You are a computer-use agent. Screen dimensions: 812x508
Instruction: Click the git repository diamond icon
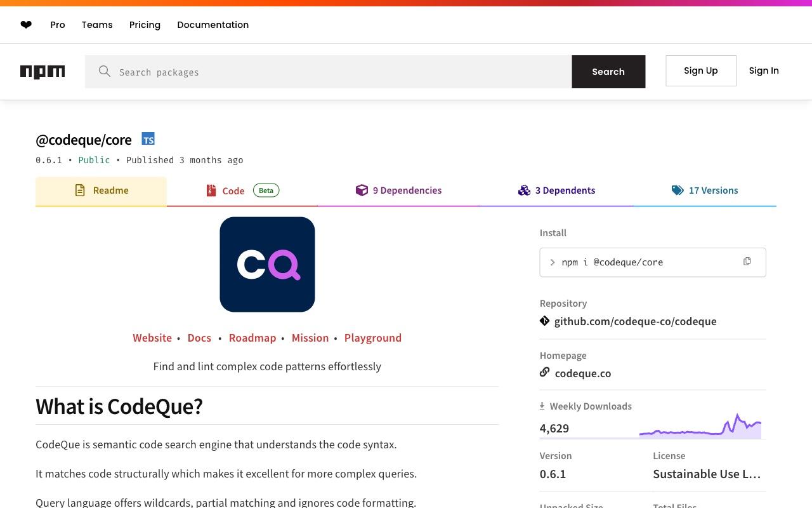[x=544, y=321]
